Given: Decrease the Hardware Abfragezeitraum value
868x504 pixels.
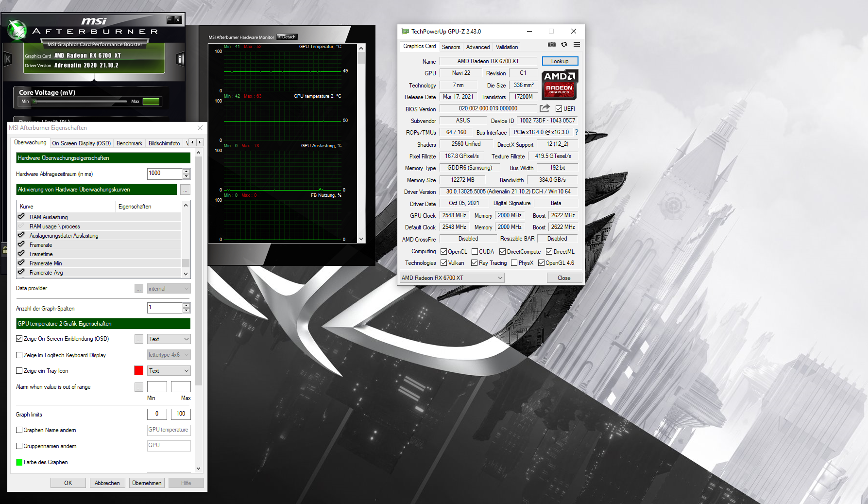Looking at the screenshot, I should [187, 176].
